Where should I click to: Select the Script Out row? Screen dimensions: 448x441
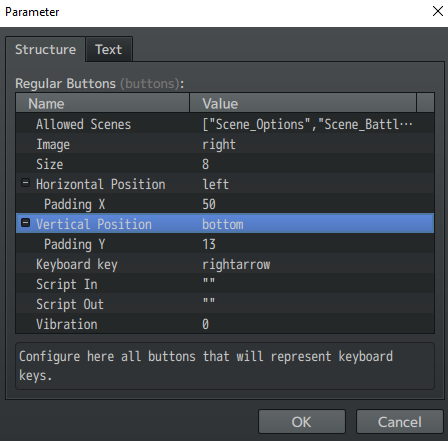(x=225, y=304)
